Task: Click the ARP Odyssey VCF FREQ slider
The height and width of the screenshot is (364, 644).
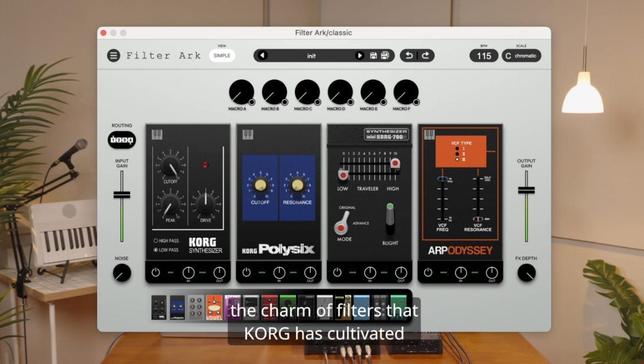Action: (443, 179)
